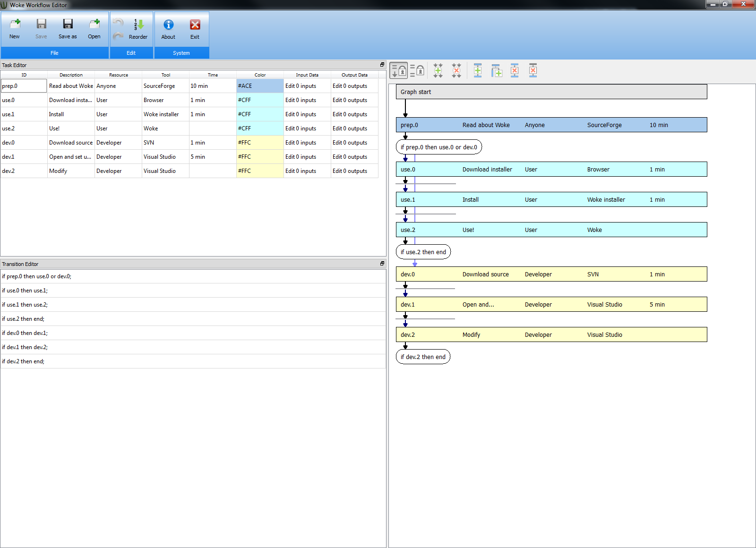Click the New workflow icon
This screenshot has width=756, height=548.
[15, 28]
